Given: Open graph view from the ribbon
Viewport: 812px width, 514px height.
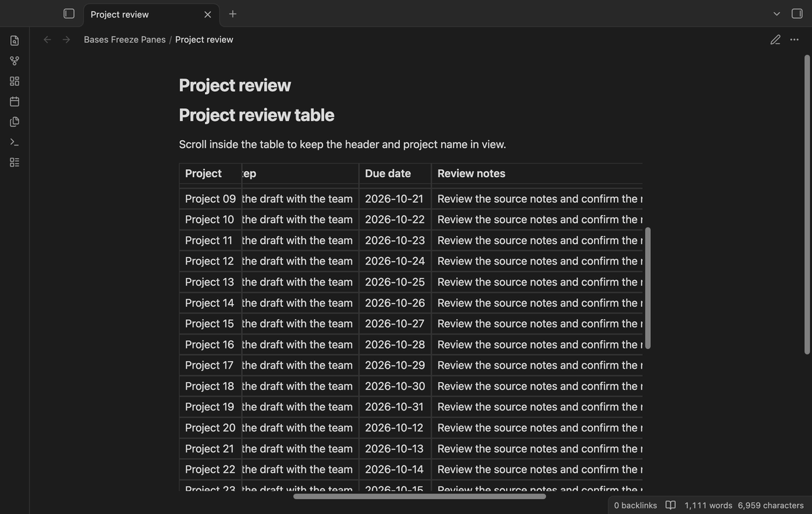Looking at the screenshot, I should 15,61.
